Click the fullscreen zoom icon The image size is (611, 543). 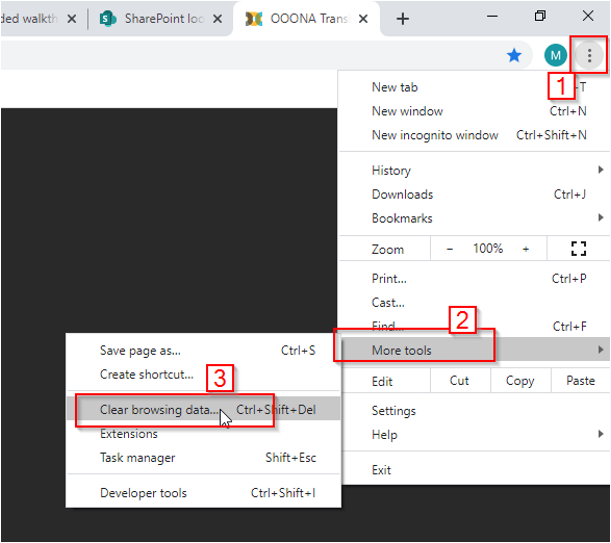tap(577, 248)
